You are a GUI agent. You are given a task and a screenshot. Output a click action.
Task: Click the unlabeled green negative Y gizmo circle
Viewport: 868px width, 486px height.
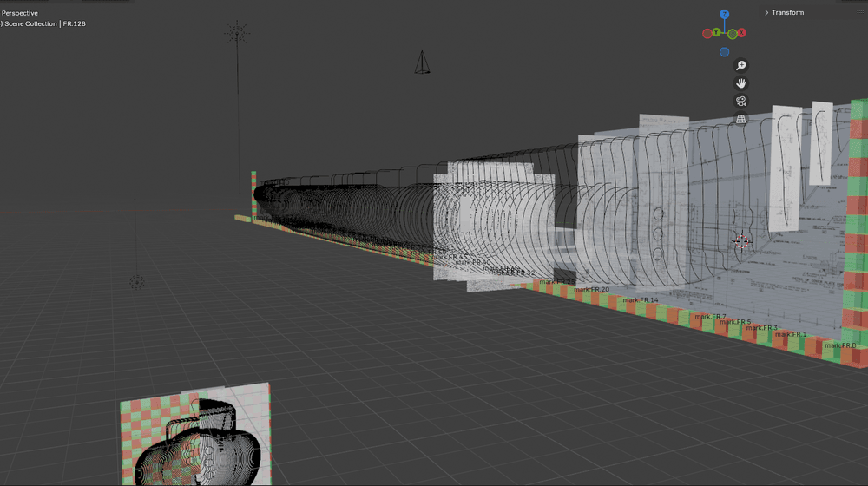pos(733,35)
